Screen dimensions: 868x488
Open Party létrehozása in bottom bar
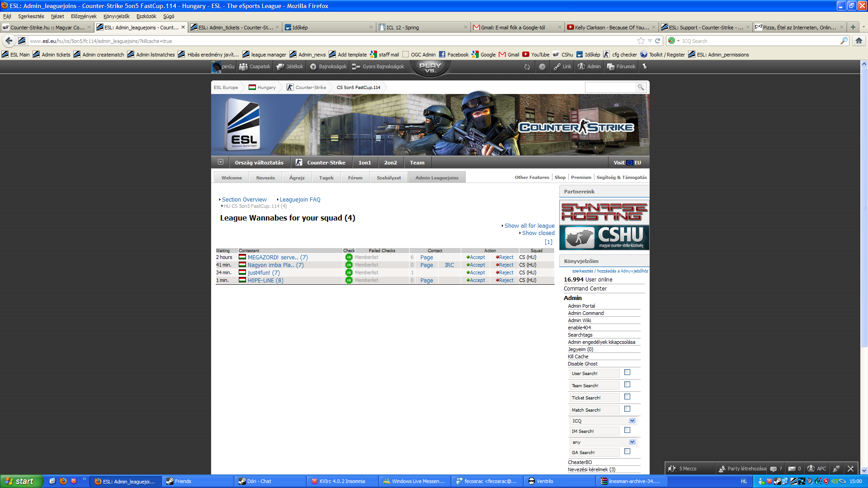(x=742, y=469)
